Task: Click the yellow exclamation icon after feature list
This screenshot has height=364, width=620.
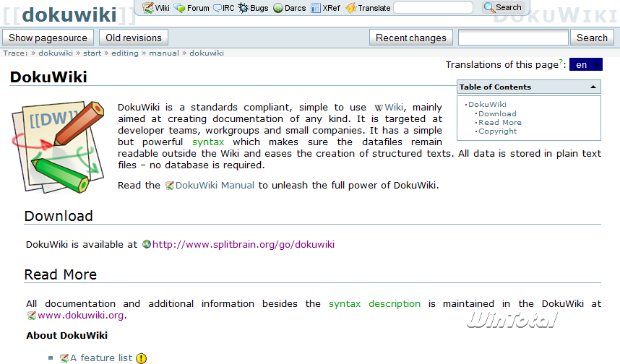Action: 141,358
